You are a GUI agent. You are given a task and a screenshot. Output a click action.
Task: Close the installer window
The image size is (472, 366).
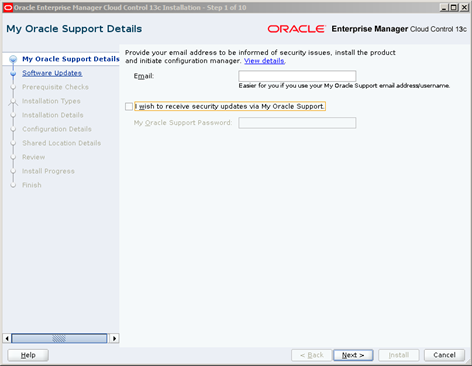click(464, 7)
